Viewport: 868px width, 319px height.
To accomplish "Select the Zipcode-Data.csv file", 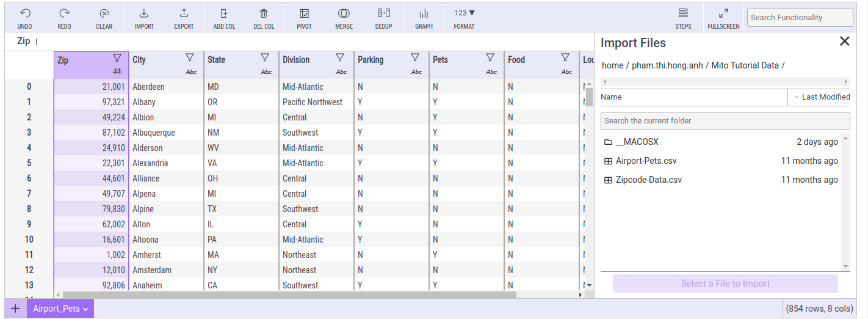I will pyautogui.click(x=648, y=180).
